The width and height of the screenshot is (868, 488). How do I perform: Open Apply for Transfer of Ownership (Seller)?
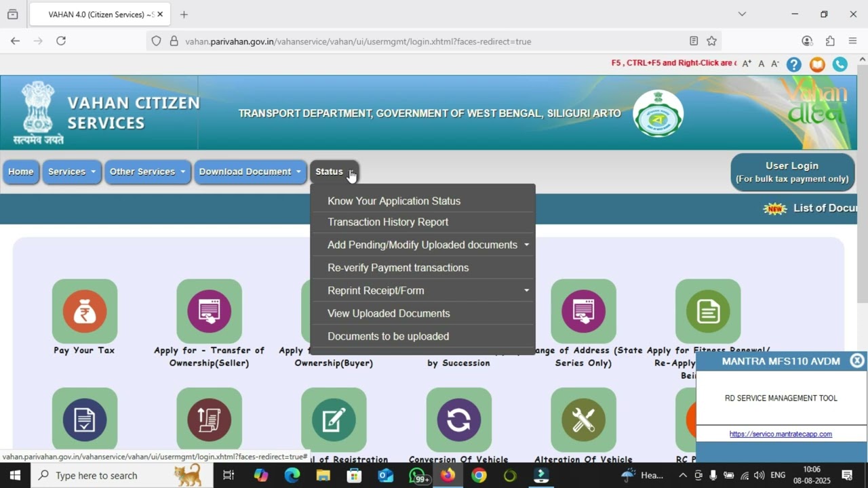(x=209, y=311)
